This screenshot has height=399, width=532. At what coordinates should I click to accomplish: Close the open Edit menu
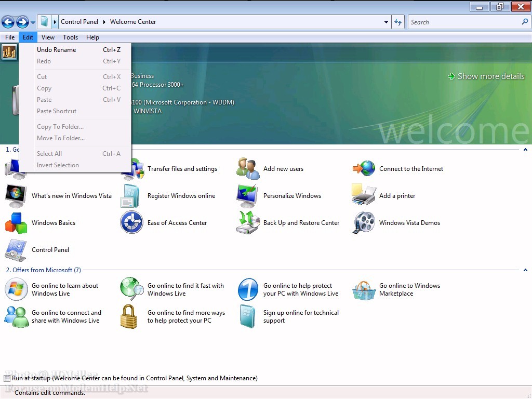click(28, 37)
